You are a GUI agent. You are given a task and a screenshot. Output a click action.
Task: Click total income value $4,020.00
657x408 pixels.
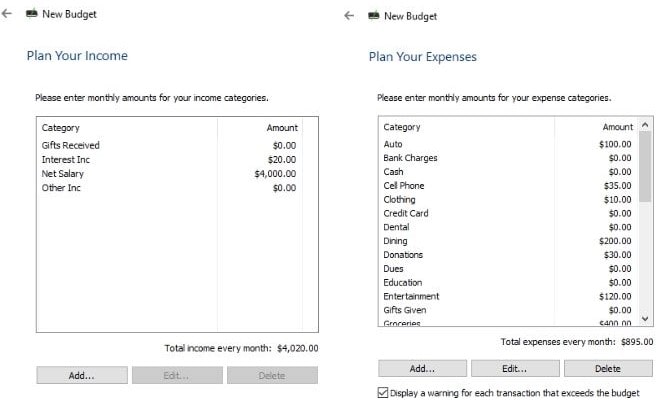(297, 348)
